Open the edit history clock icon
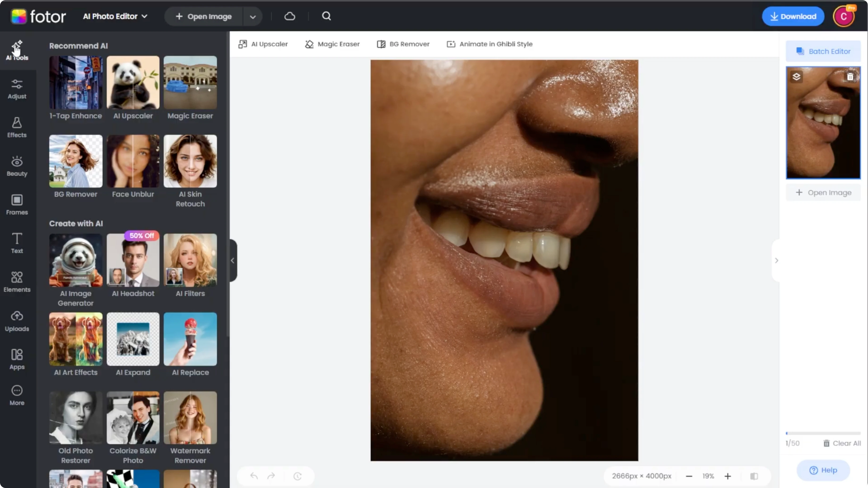 (x=297, y=476)
